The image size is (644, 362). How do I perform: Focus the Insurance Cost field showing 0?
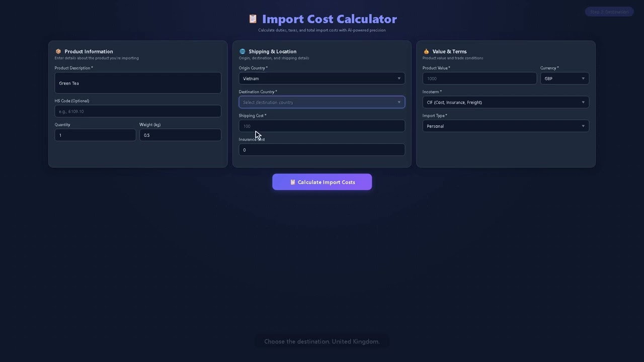coord(322,150)
